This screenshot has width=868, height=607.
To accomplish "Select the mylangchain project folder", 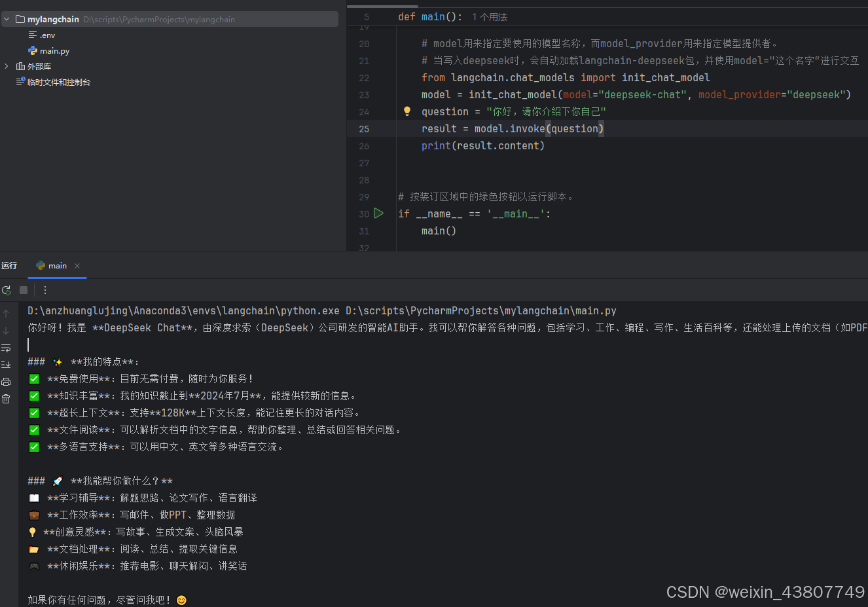I will click(170, 20).
